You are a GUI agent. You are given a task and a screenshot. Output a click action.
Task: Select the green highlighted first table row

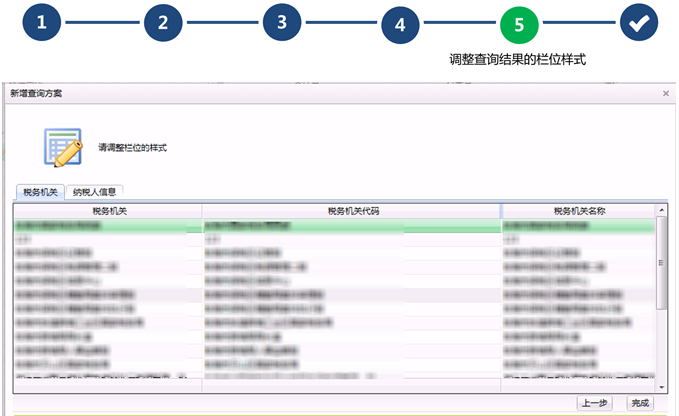[x=334, y=226]
